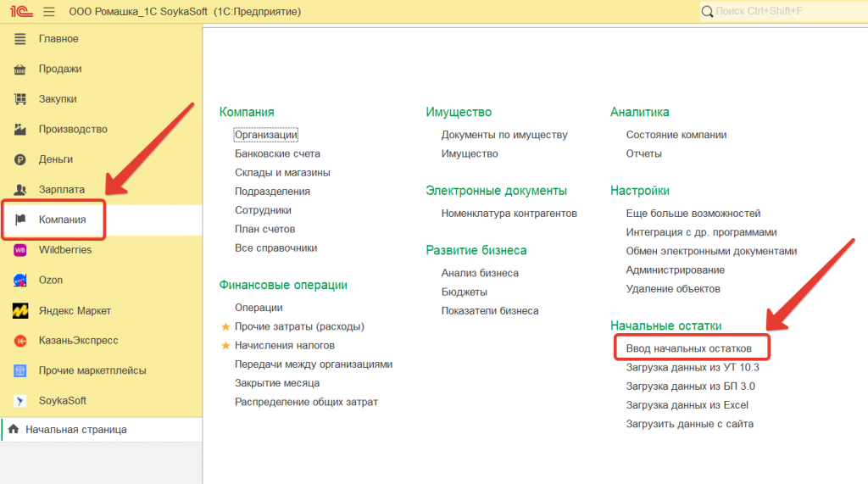Viewport: 868px width, 484px height.
Task: Select the Производство menu section
Action: tap(73, 129)
